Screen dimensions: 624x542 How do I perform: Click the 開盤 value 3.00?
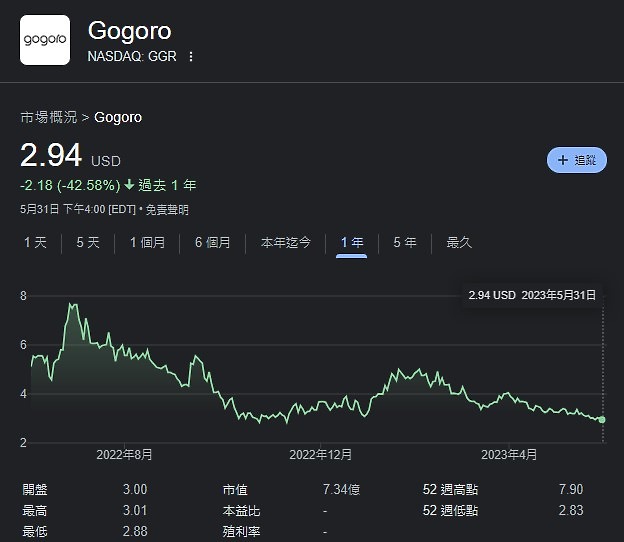(135, 489)
